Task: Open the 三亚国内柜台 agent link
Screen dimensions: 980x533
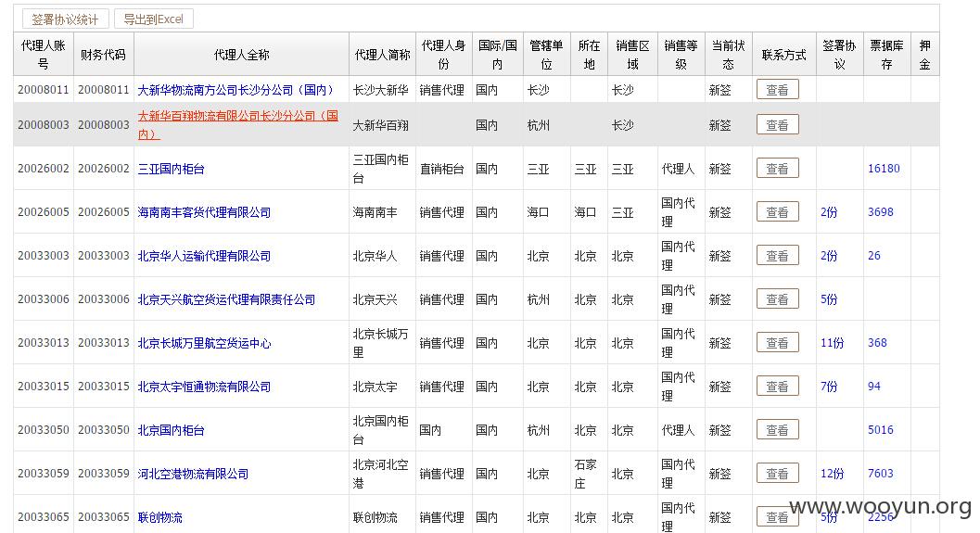Action: (172, 169)
